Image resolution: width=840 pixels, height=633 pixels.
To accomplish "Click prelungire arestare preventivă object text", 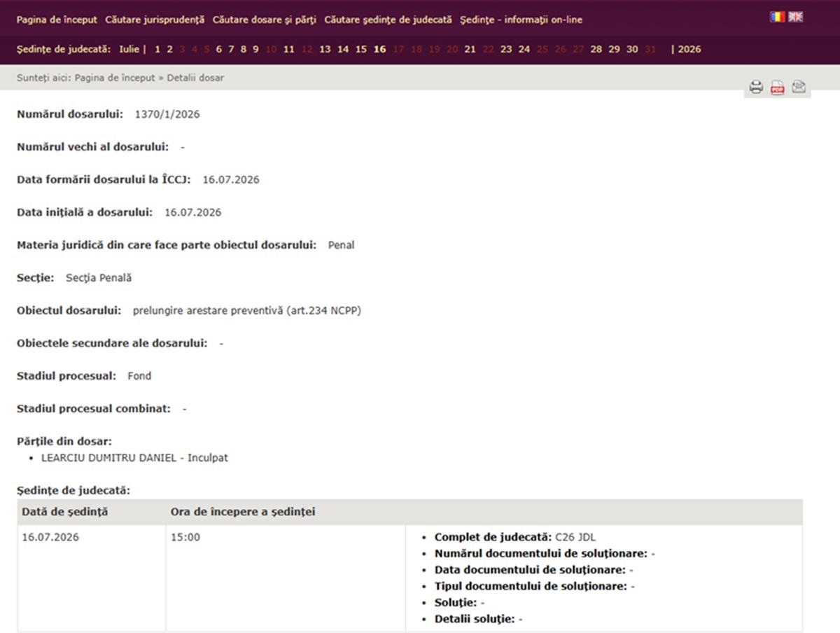I will click(x=247, y=311).
